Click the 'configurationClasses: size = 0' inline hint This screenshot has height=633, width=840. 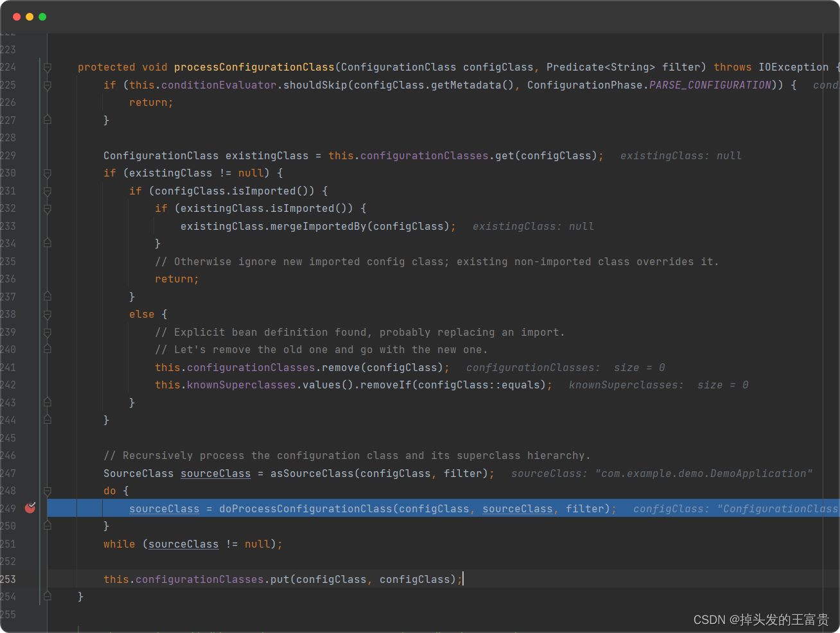[x=566, y=368]
